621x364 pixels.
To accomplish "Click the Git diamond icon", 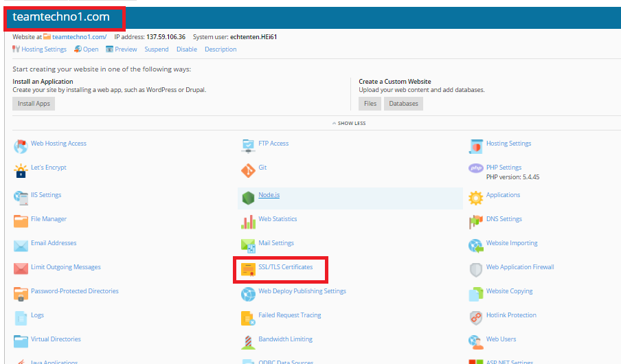I will [248, 171].
